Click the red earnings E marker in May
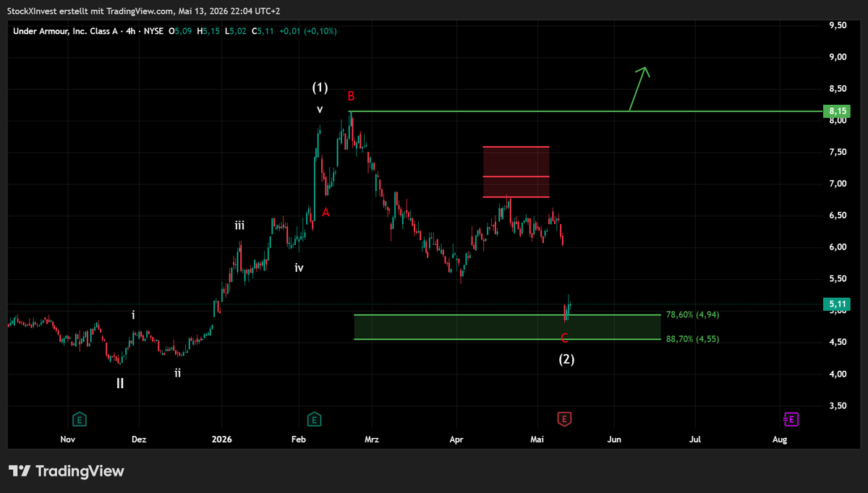Image resolution: width=868 pixels, height=493 pixels. 565,419
